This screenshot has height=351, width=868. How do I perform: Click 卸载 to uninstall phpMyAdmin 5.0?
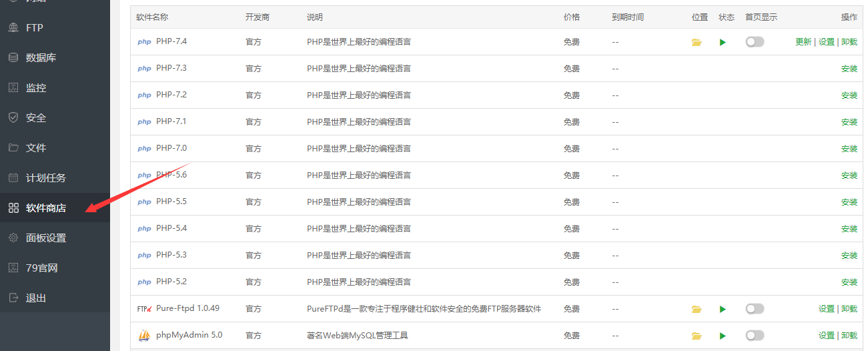pyautogui.click(x=849, y=336)
